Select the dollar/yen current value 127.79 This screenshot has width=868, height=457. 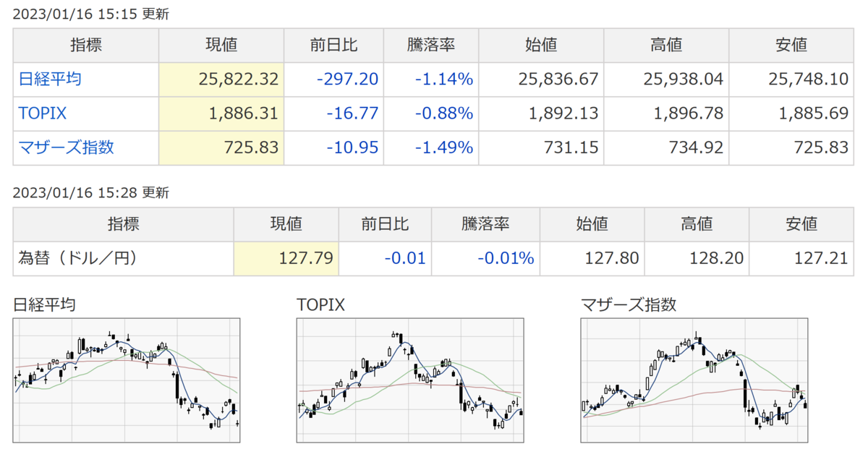[309, 258]
